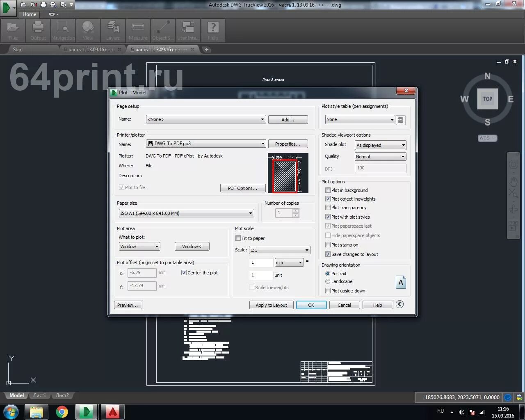Click the Batch Plot quick-access icon
Image resolution: width=525 pixels, height=420 pixels.
[53, 5]
